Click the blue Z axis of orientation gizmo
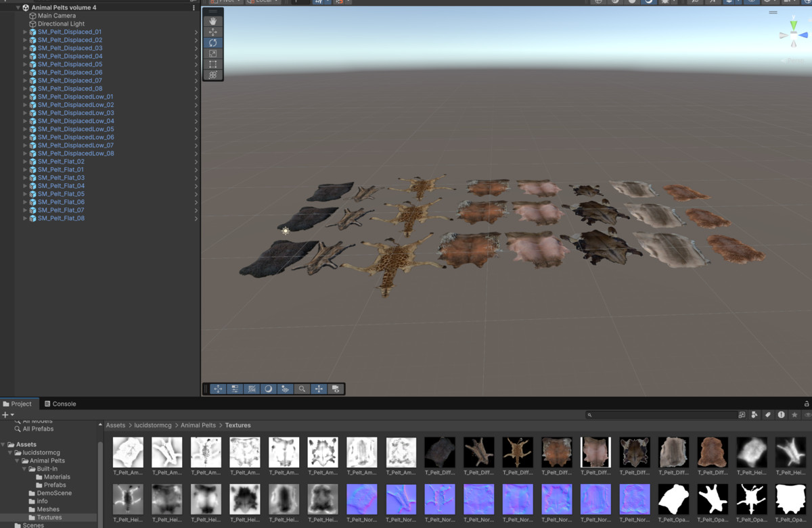 click(804, 35)
